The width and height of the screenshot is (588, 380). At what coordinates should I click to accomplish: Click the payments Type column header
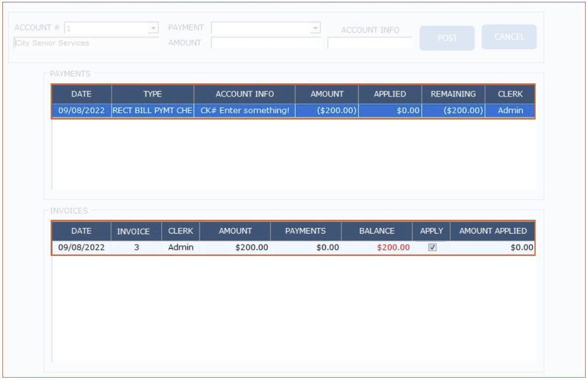click(153, 94)
